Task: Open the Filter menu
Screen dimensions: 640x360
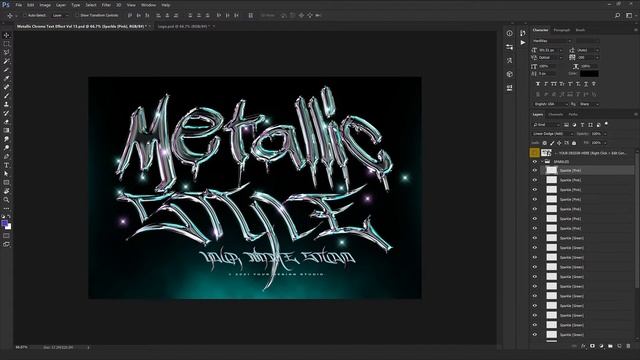Action: [x=106, y=5]
